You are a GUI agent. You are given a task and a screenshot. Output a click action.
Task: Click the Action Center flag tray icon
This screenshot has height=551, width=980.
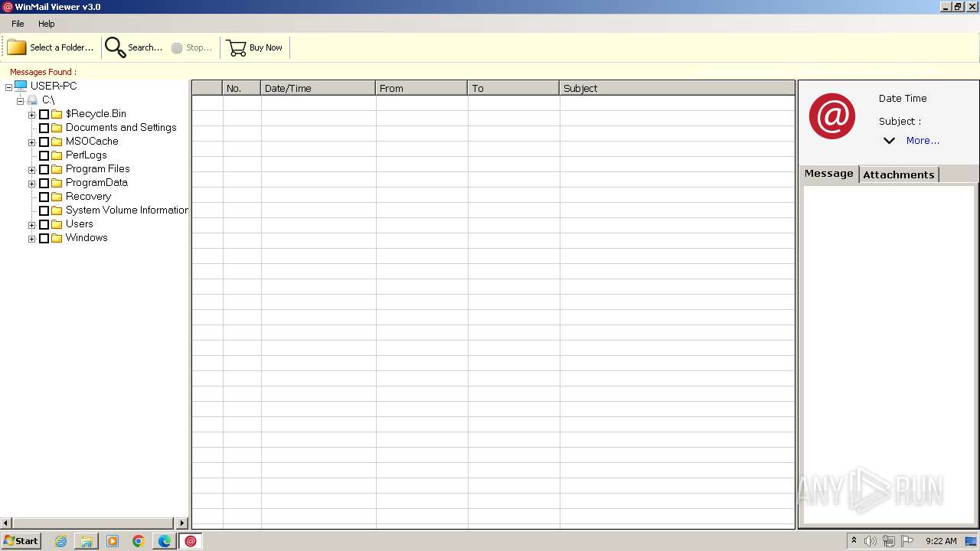(907, 541)
